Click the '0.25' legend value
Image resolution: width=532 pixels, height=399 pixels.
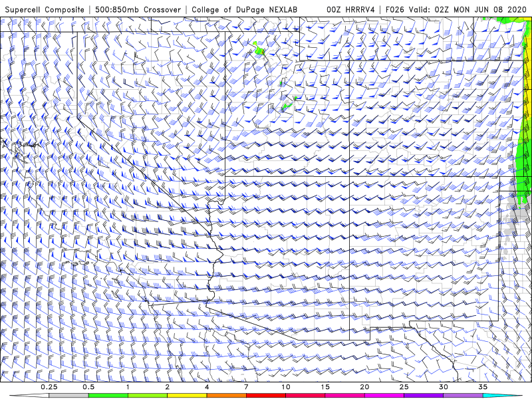click(49, 387)
